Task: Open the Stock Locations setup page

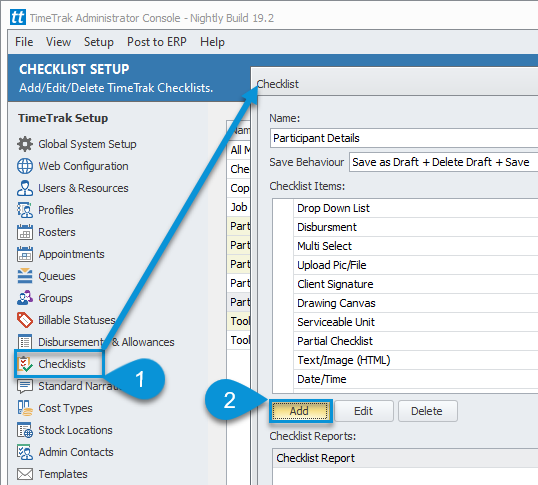Action: tap(75, 430)
